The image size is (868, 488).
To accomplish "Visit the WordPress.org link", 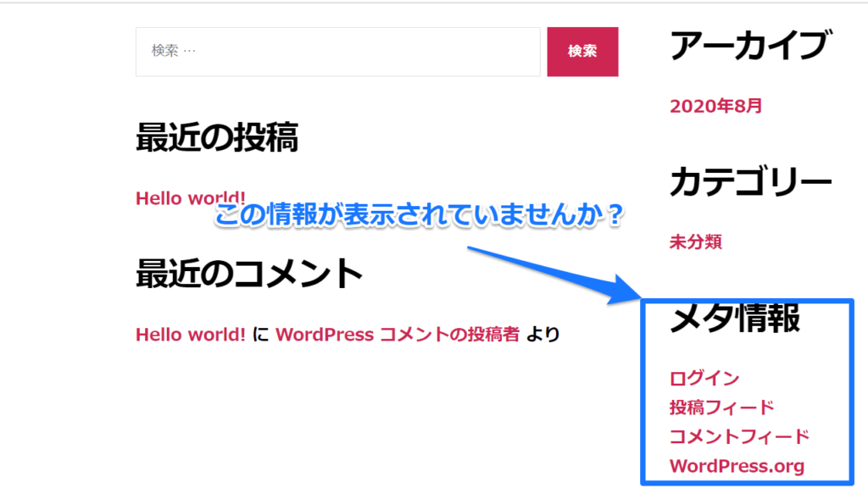I will [x=736, y=466].
